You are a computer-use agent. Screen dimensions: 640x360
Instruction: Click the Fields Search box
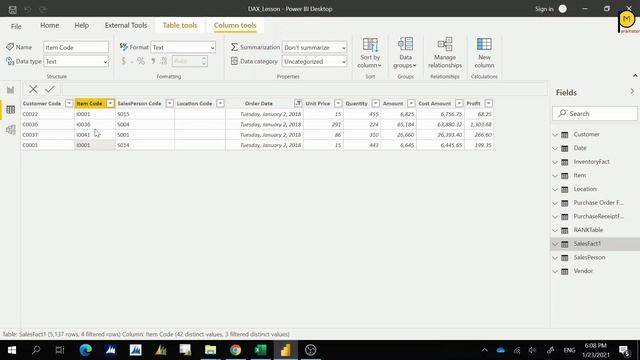point(595,114)
